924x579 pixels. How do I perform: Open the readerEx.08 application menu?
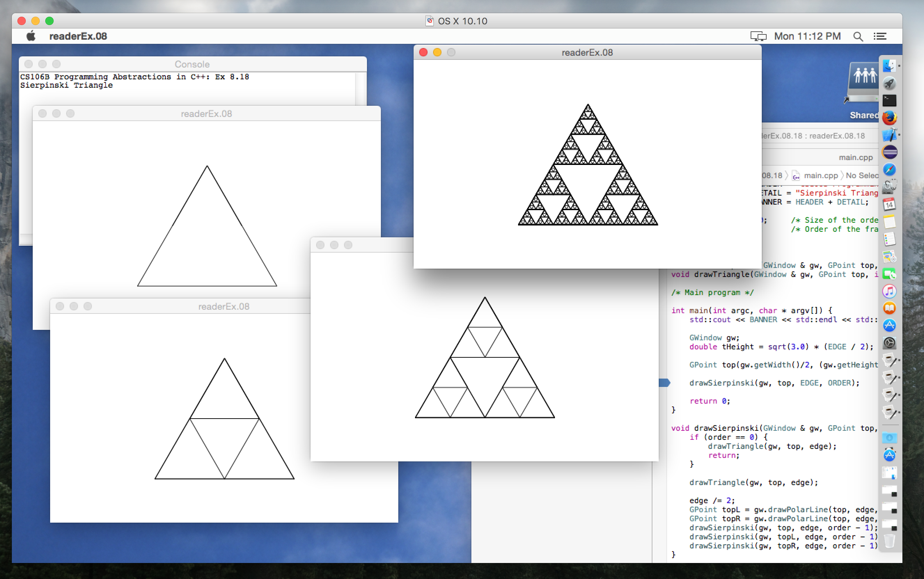point(78,37)
